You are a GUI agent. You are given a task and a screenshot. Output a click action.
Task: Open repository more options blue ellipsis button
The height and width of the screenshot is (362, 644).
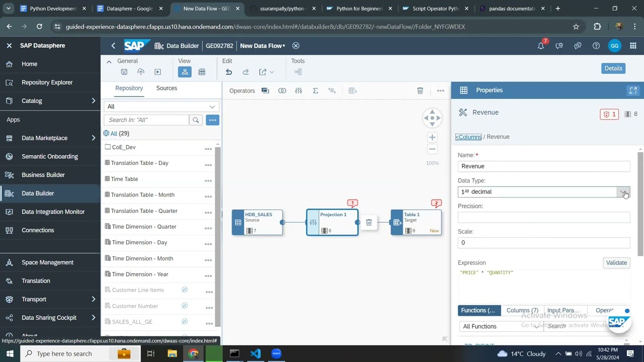212,120
